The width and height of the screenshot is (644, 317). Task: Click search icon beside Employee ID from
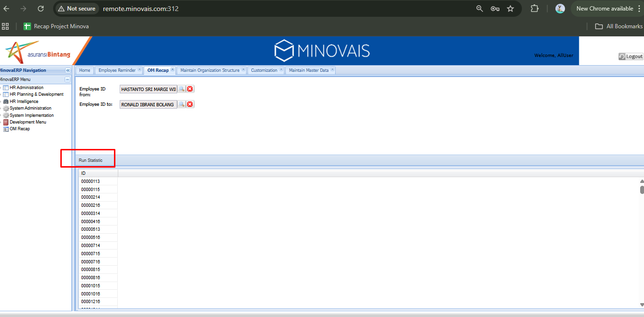[182, 89]
